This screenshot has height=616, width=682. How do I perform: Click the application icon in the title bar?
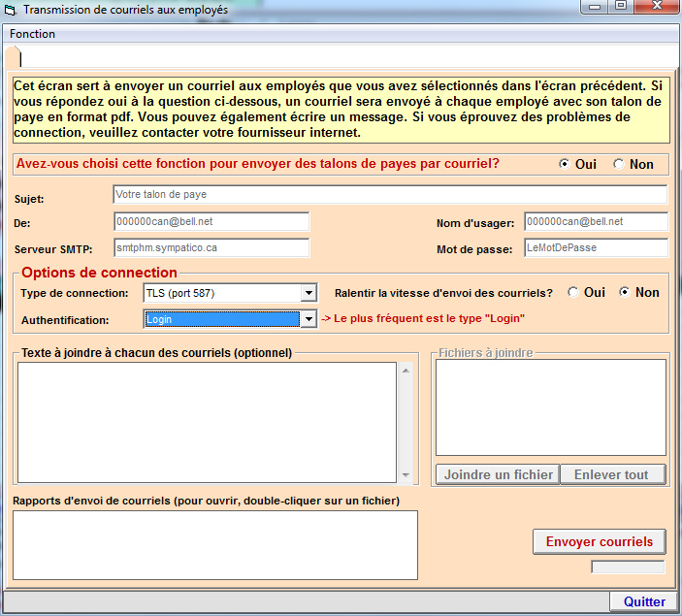(12, 10)
